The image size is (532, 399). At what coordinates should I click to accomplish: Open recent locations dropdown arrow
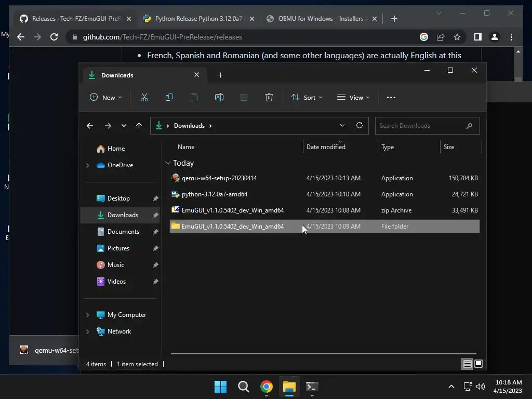pos(124,126)
